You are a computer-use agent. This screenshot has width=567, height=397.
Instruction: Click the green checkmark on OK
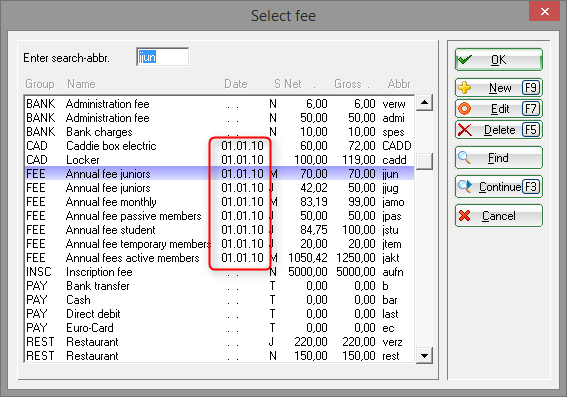(465, 59)
